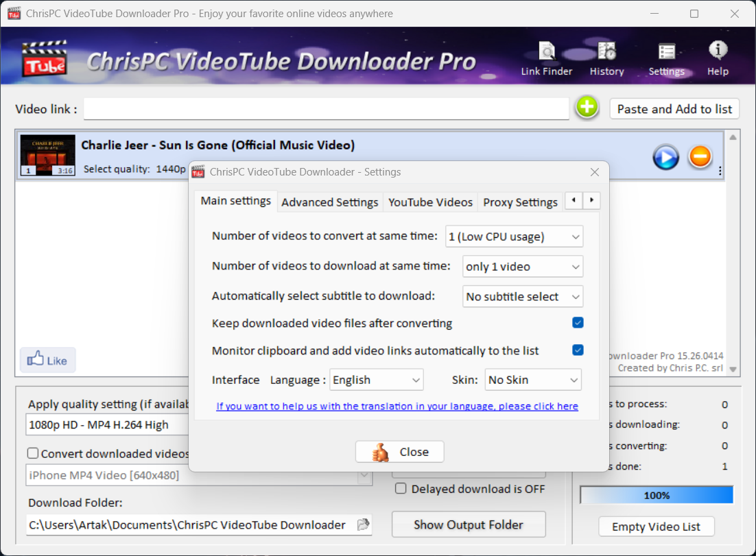Switch to the YouTube Videos tab

tap(430, 202)
